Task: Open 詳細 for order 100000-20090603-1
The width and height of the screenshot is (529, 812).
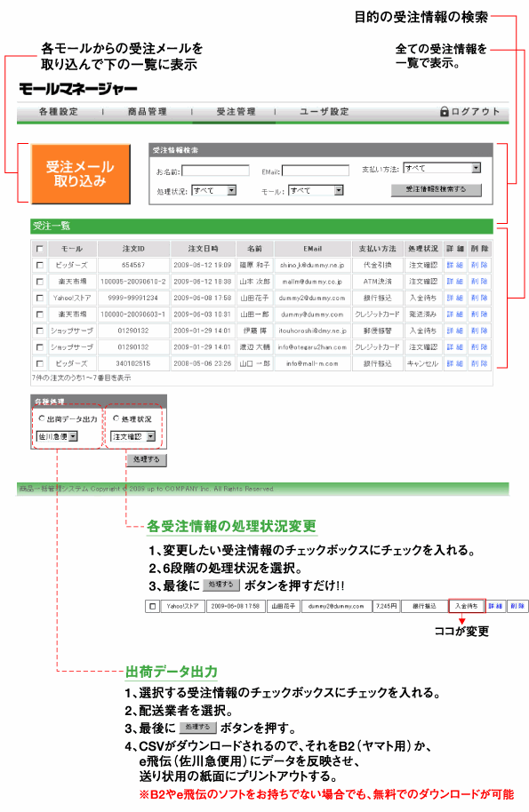Action: tap(455, 314)
